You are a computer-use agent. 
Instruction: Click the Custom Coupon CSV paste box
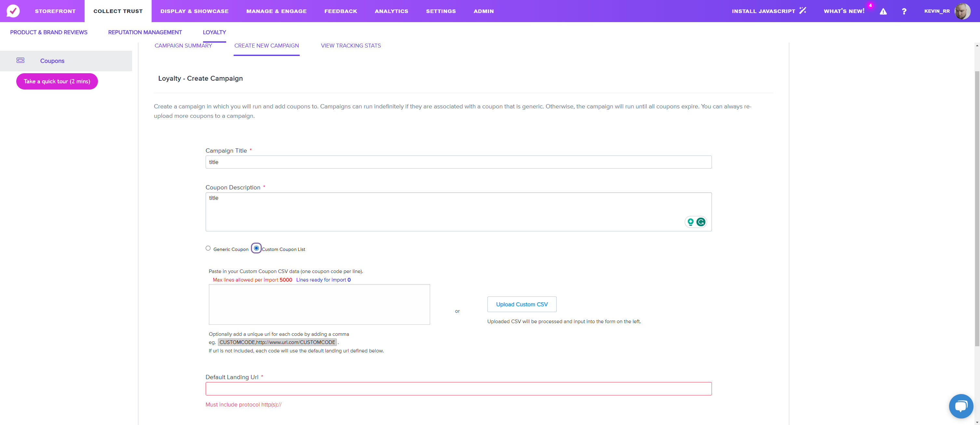tap(319, 304)
